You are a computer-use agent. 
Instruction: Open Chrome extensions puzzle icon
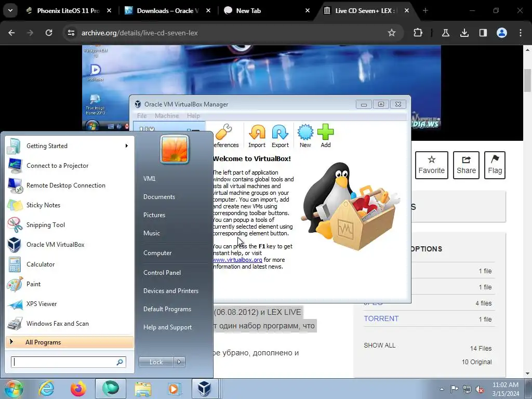coord(418,33)
